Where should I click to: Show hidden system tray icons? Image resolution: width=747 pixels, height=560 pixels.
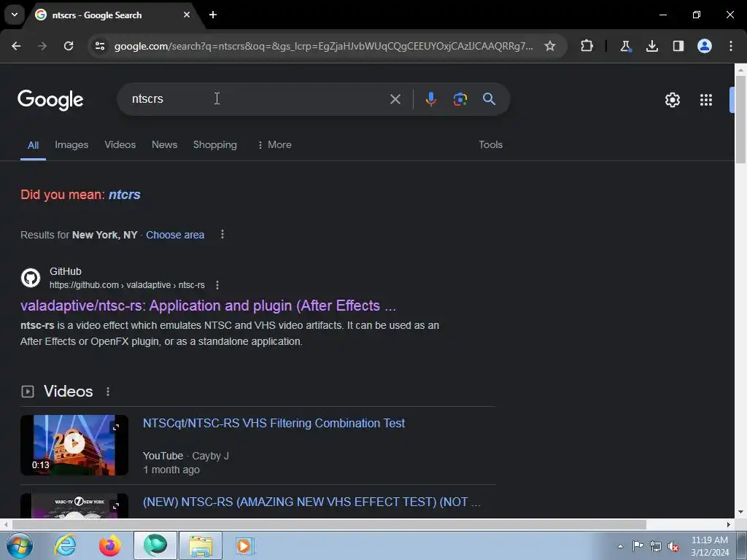[x=620, y=546]
